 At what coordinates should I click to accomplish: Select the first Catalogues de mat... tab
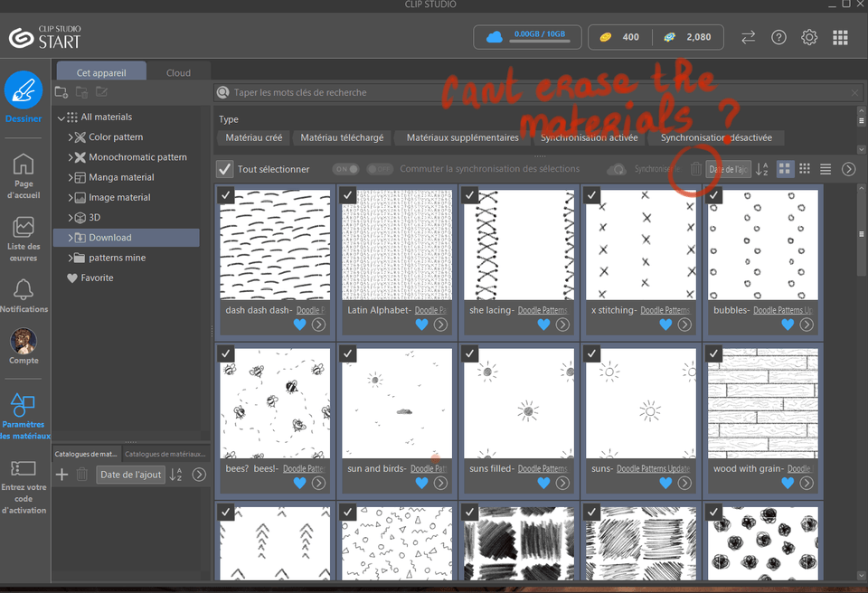coord(87,454)
